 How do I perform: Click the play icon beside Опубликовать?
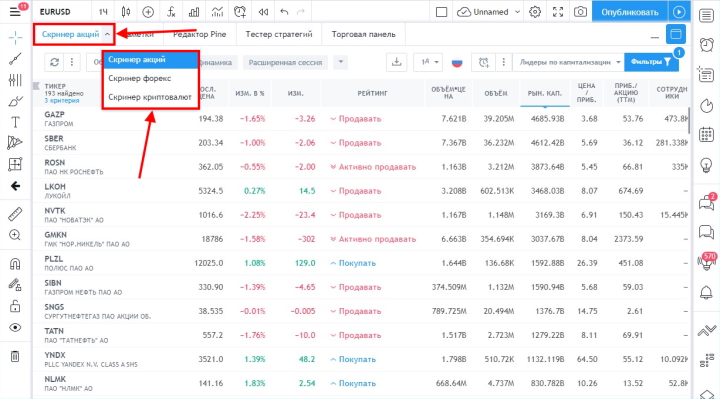click(679, 12)
